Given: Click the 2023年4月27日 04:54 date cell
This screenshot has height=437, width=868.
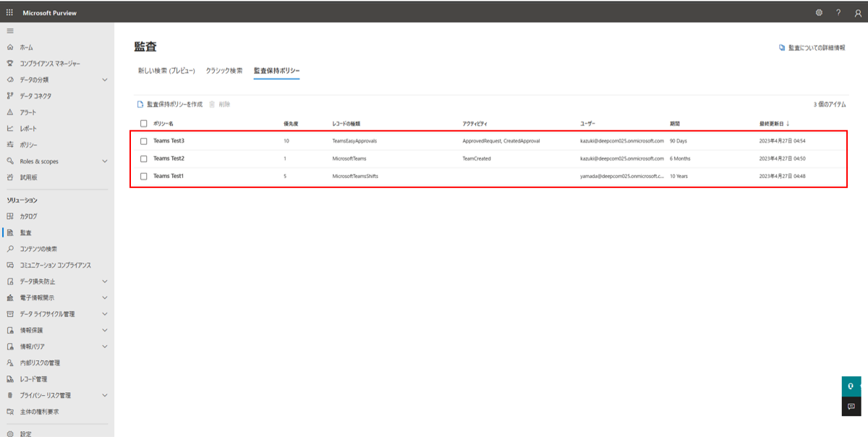Looking at the screenshot, I should (782, 141).
